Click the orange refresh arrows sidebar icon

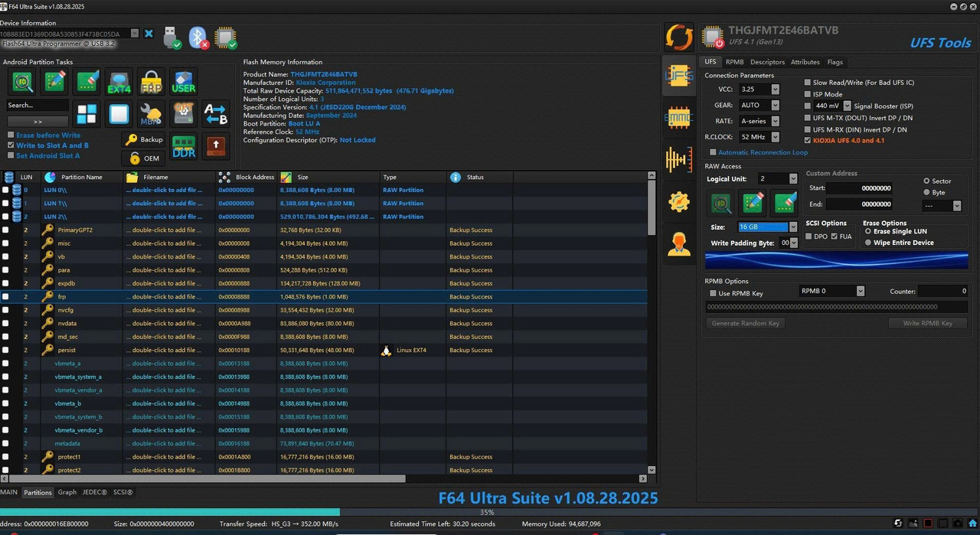tap(678, 38)
